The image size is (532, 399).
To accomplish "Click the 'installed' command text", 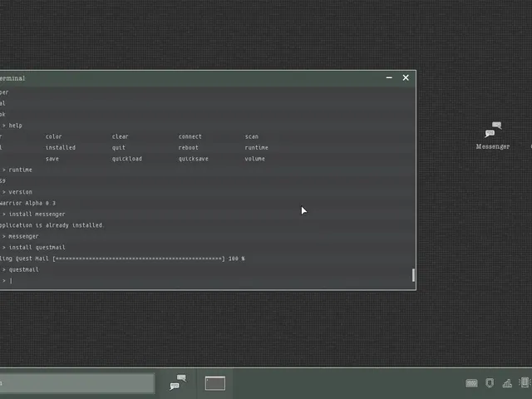I will 61,148.
